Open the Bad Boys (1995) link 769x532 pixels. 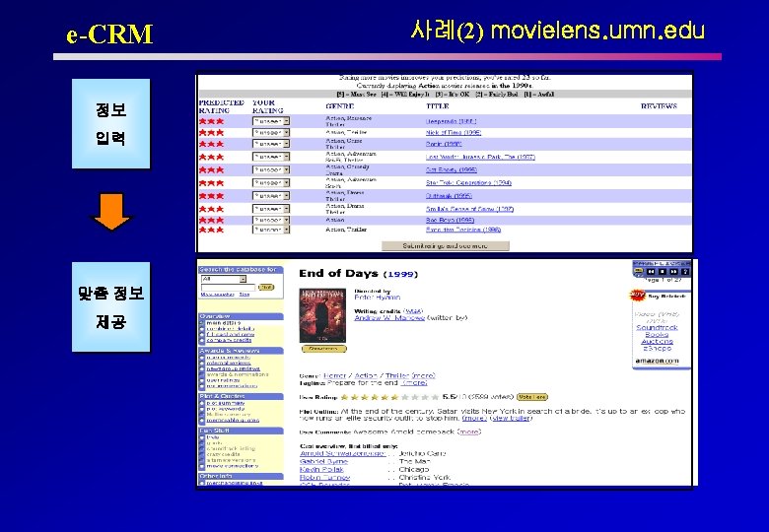coord(450,220)
